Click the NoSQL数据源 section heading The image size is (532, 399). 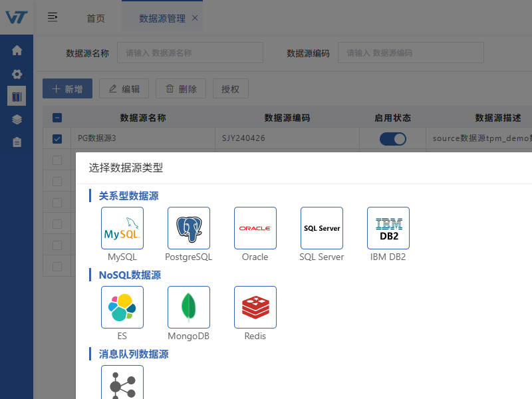(130, 275)
